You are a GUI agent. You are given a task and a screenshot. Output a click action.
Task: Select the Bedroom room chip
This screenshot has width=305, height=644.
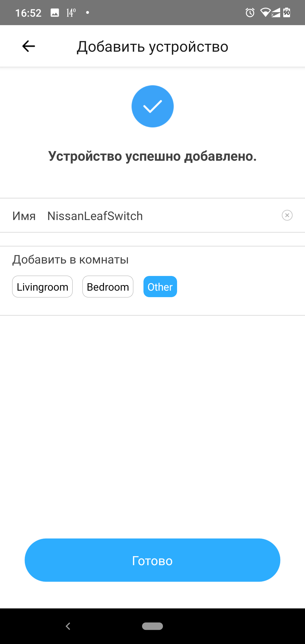108,287
